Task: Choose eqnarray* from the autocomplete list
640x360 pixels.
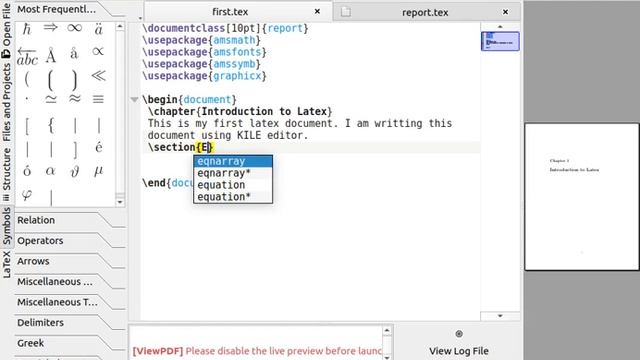Action: pos(233,173)
